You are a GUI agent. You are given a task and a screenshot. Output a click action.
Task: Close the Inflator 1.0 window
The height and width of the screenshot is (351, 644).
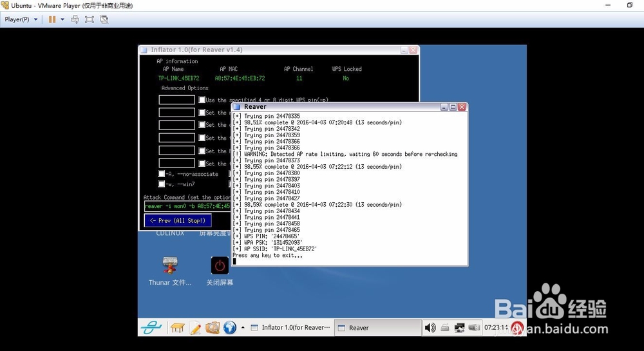413,50
